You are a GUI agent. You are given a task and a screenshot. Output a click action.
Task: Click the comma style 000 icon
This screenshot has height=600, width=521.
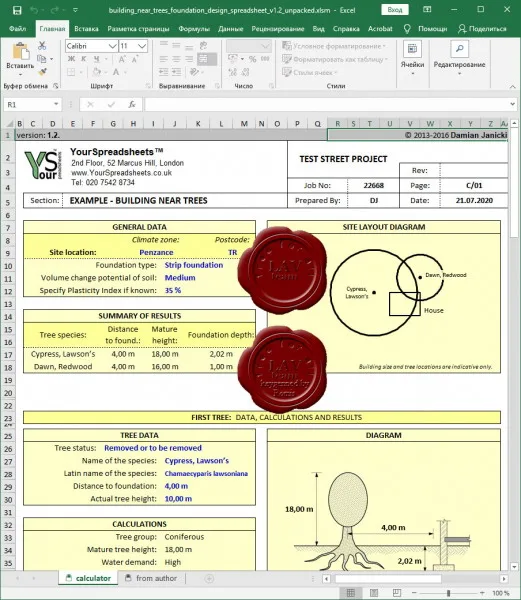click(x=265, y=59)
